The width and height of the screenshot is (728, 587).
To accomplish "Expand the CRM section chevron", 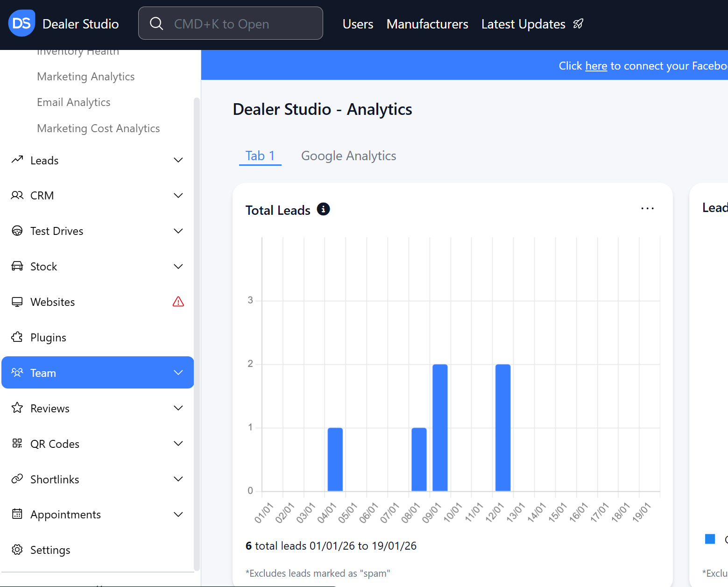I will point(178,195).
